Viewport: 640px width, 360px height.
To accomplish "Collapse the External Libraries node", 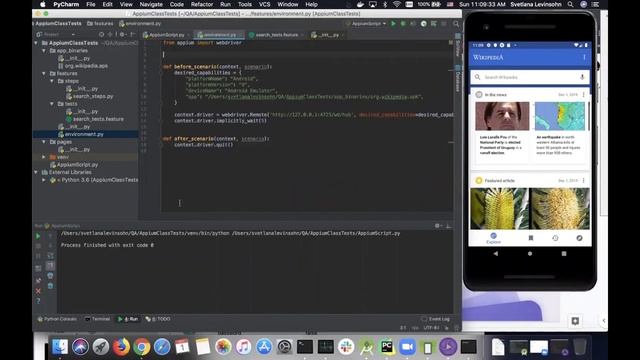I will click(36, 172).
